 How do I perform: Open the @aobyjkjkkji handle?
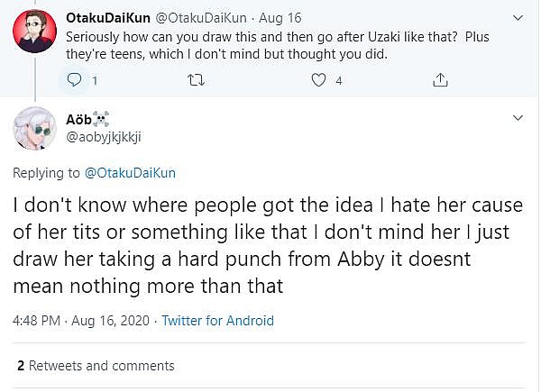104,136
